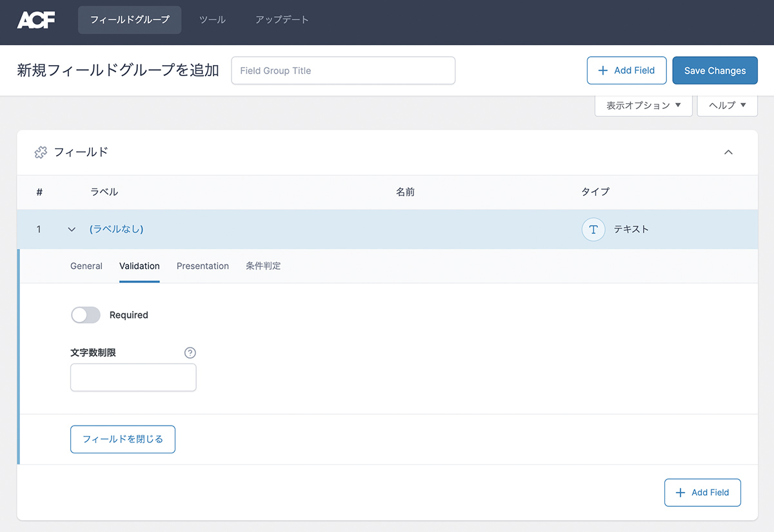Image resolution: width=774 pixels, height=532 pixels.
Task: Click the Save Changes button
Action: tap(715, 71)
